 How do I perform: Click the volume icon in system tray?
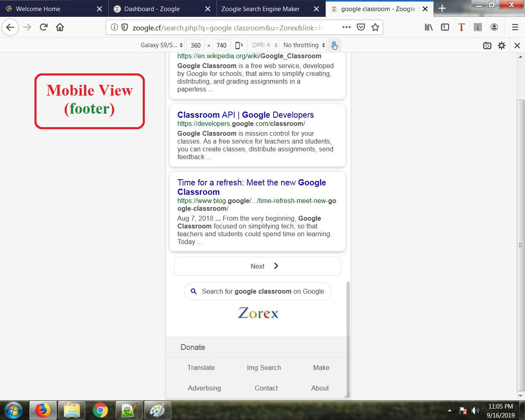[475, 411]
